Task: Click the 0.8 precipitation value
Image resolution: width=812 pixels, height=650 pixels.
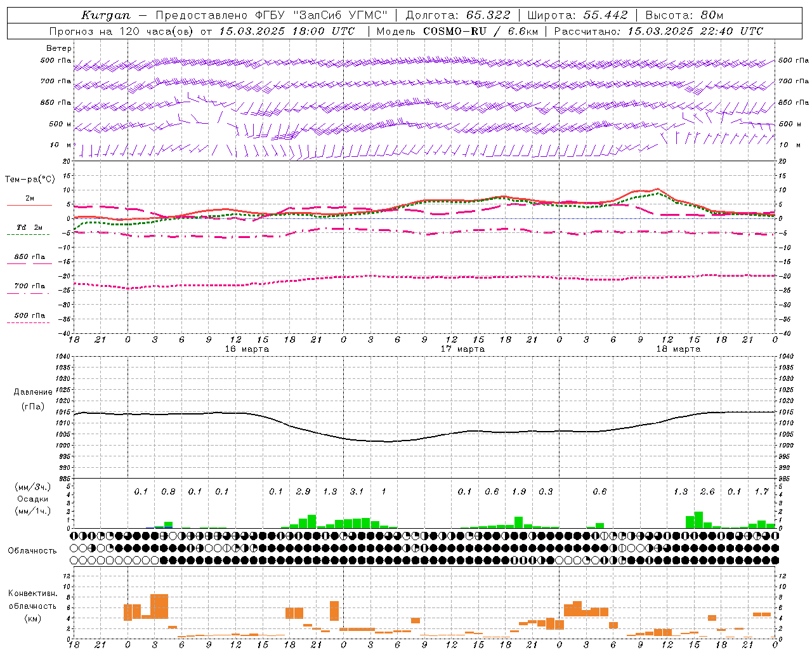Action: pyautogui.click(x=168, y=492)
